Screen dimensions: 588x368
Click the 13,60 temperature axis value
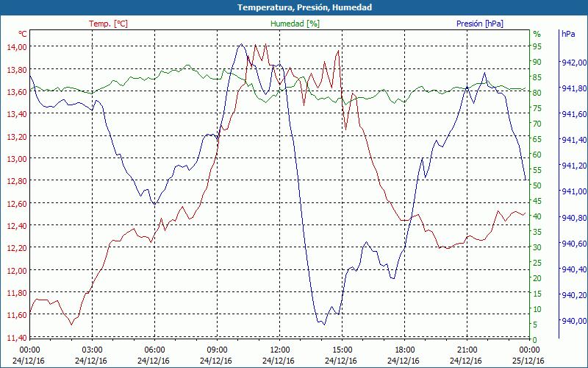click(x=17, y=91)
